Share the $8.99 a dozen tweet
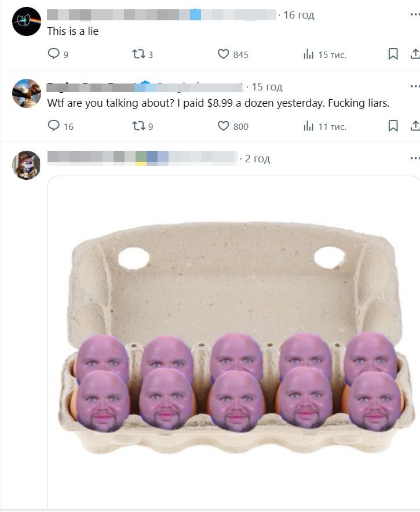The height and width of the screenshot is (512, 420). pyautogui.click(x=415, y=126)
